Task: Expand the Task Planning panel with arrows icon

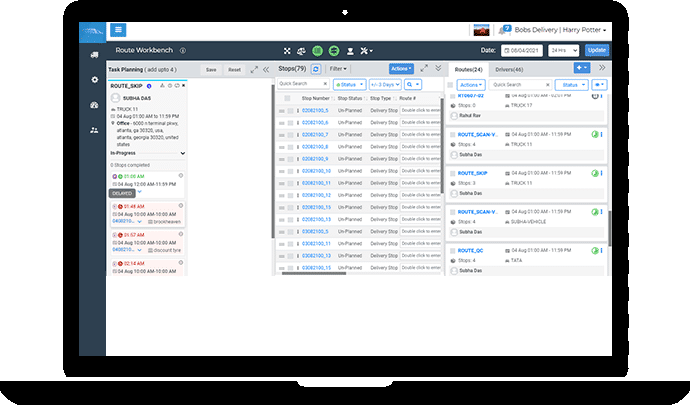Action: (254, 69)
